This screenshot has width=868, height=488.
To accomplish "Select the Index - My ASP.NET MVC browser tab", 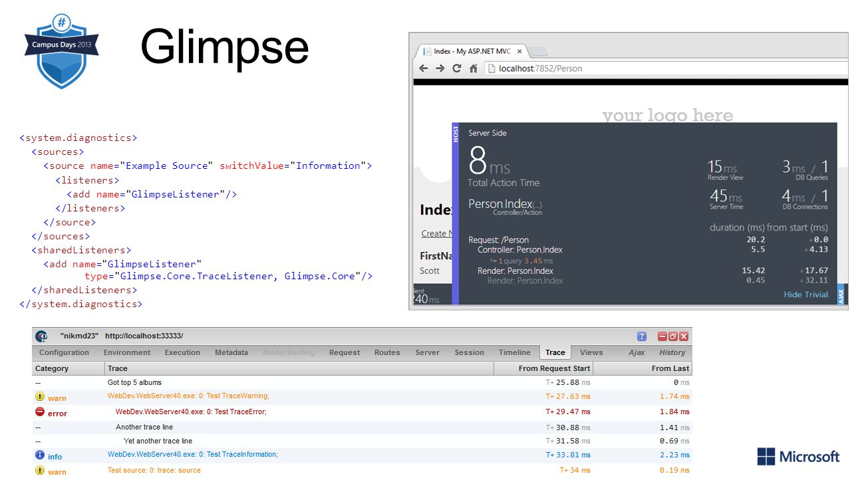I will (x=472, y=51).
